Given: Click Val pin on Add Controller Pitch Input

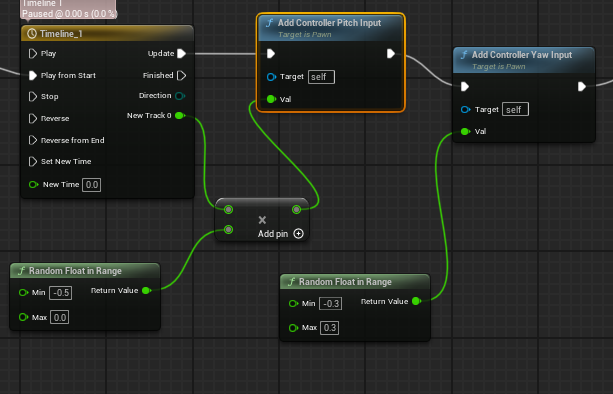Looking at the screenshot, I should pyautogui.click(x=271, y=99).
